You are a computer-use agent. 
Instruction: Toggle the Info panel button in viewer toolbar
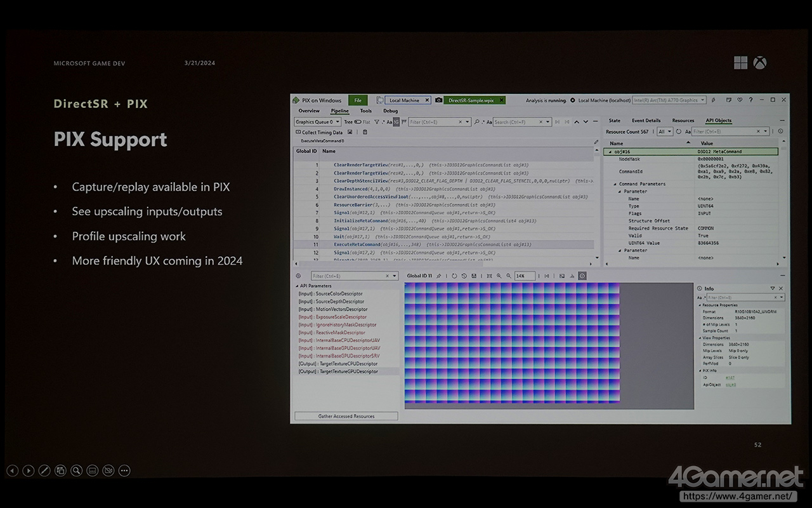582,276
